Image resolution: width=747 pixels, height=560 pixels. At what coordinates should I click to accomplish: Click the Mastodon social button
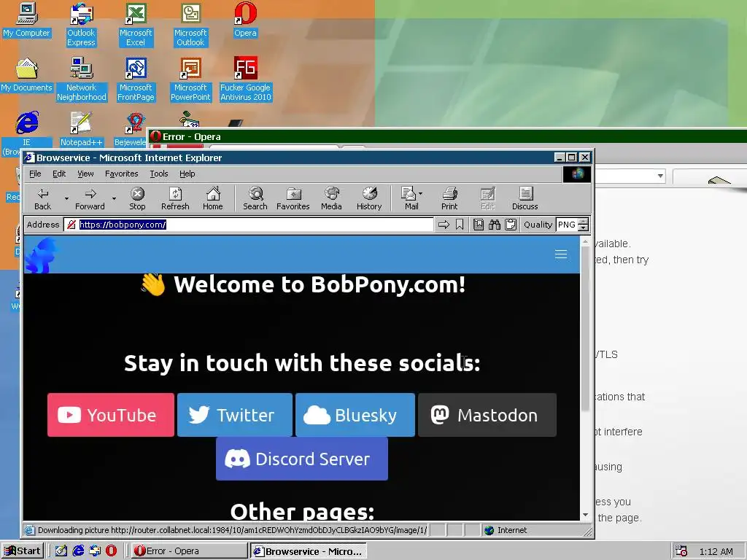pos(487,415)
